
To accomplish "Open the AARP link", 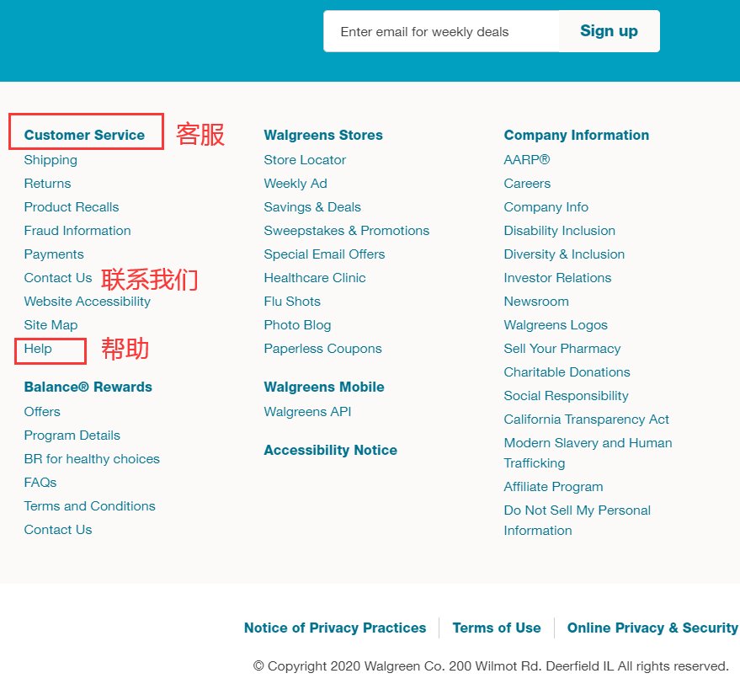I will pyautogui.click(x=527, y=160).
